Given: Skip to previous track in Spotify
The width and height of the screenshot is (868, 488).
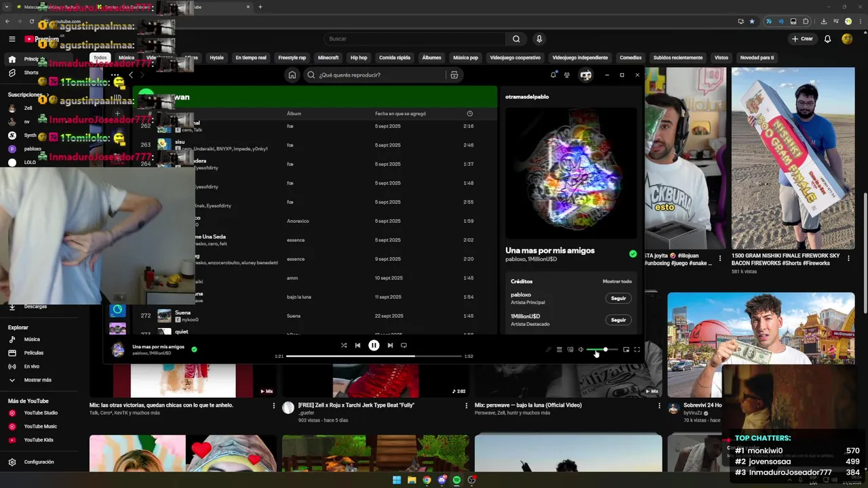Looking at the screenshot, I should tap(357, 345).
